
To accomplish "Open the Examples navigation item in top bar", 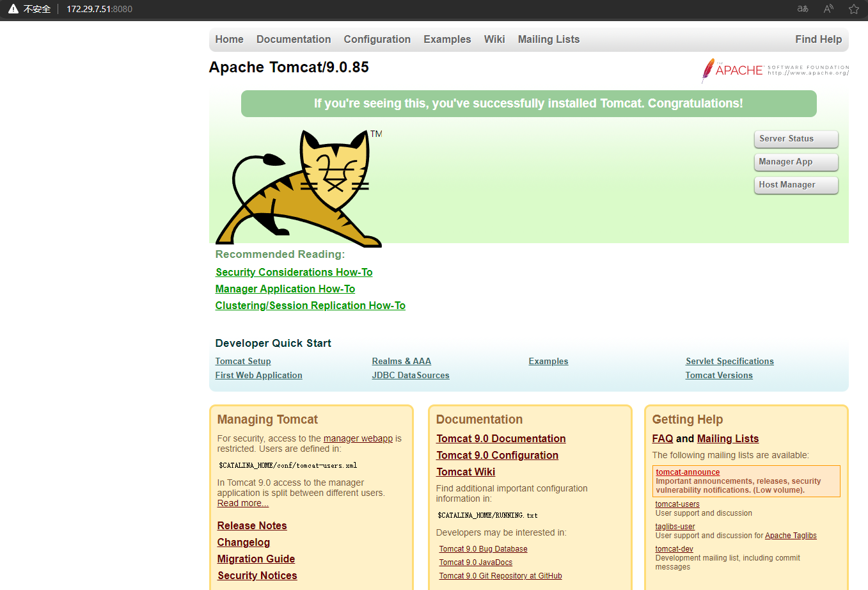I will click(447, 39).
